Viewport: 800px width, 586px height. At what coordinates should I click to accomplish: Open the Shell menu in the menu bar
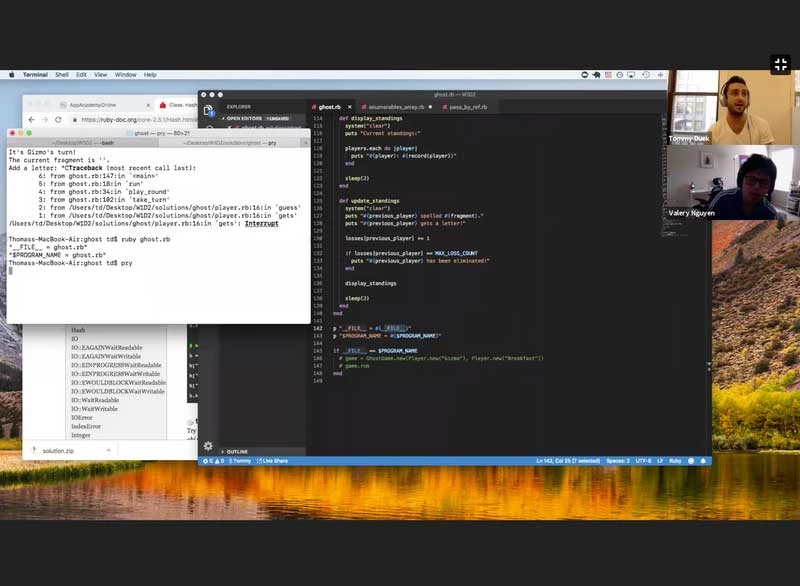pos(62,75)
